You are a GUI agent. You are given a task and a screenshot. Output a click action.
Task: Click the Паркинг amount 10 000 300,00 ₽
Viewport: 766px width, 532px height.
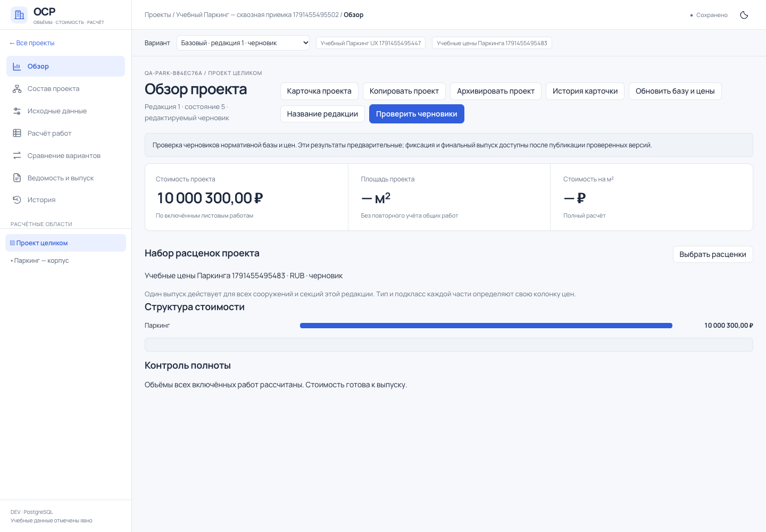click(x=729, y=326)
